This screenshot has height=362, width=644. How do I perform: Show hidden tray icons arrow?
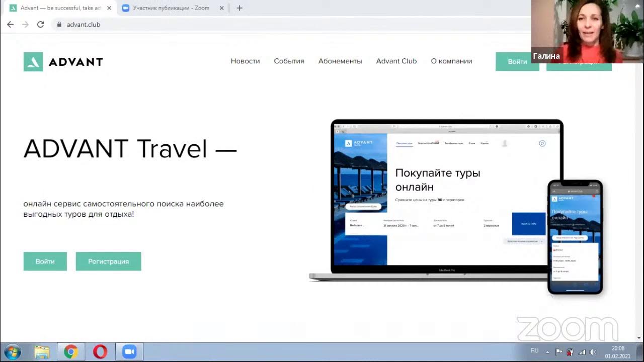[x=548, y=351]
